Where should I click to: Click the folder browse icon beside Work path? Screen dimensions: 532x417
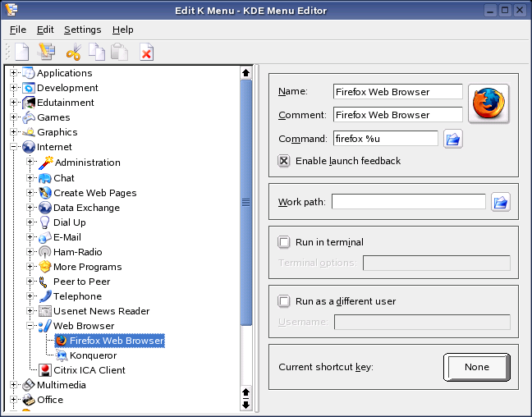tap(501, 202)
